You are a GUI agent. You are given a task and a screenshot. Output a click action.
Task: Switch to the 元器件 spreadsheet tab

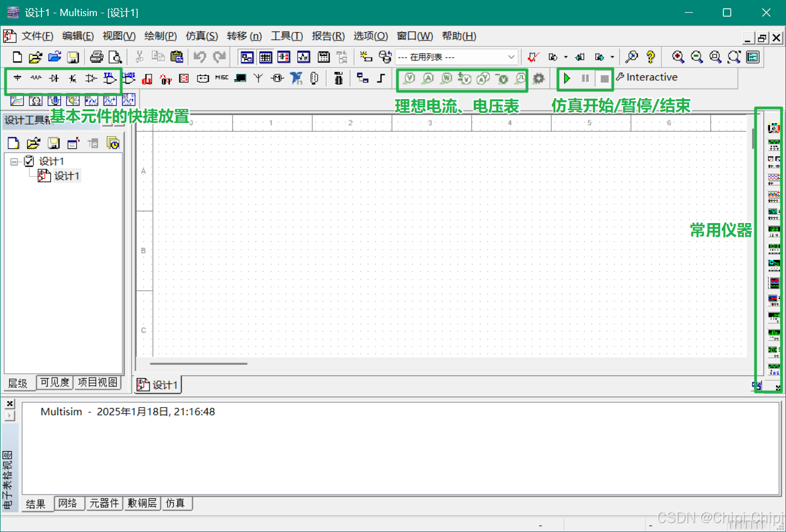(104, 503)
